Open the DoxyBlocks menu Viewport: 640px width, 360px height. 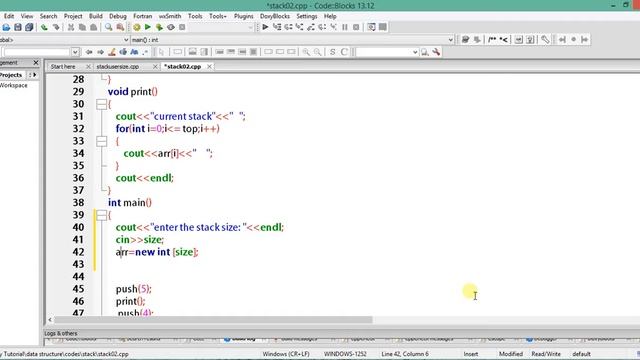coord(275,16)
